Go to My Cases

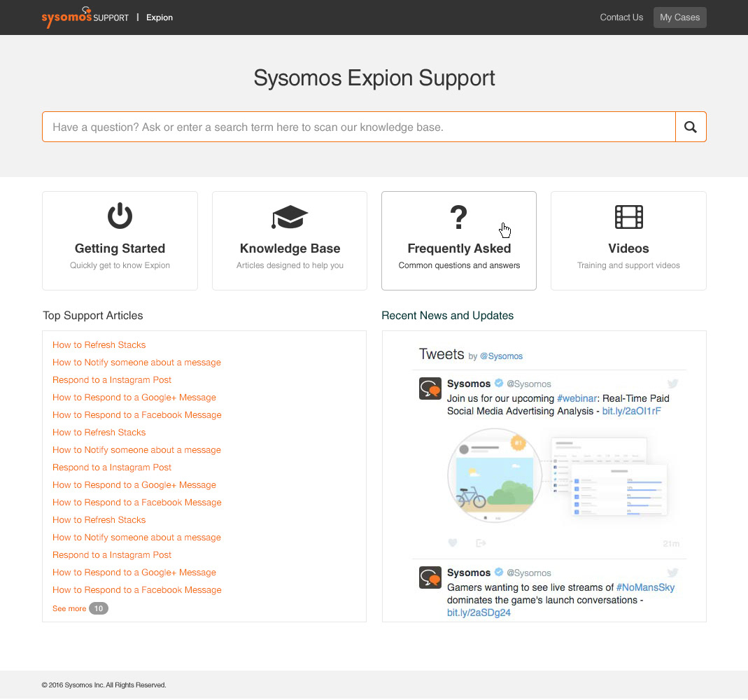(680, 17)
